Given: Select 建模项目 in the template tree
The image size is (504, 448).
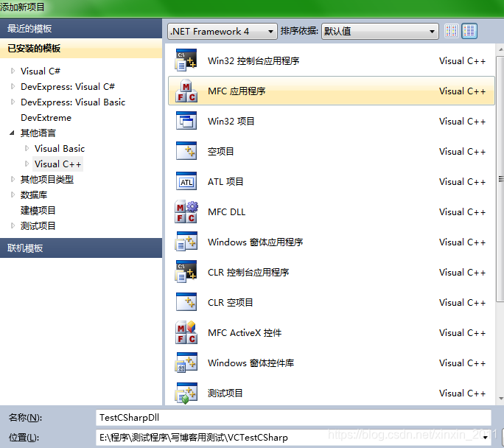Looking at the screenshot, I should pos(38,210).
